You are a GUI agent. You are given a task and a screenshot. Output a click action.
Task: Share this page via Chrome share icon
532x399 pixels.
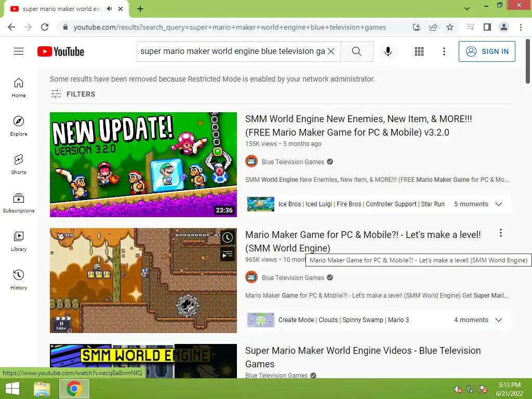433,27
